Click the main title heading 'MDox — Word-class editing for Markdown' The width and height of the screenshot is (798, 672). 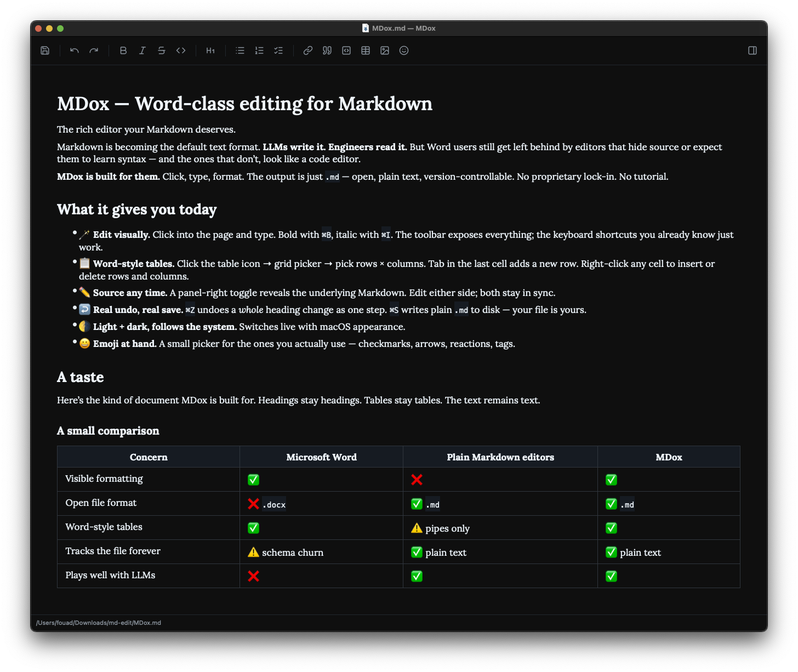pyautogui.click(x=244, y=104)
